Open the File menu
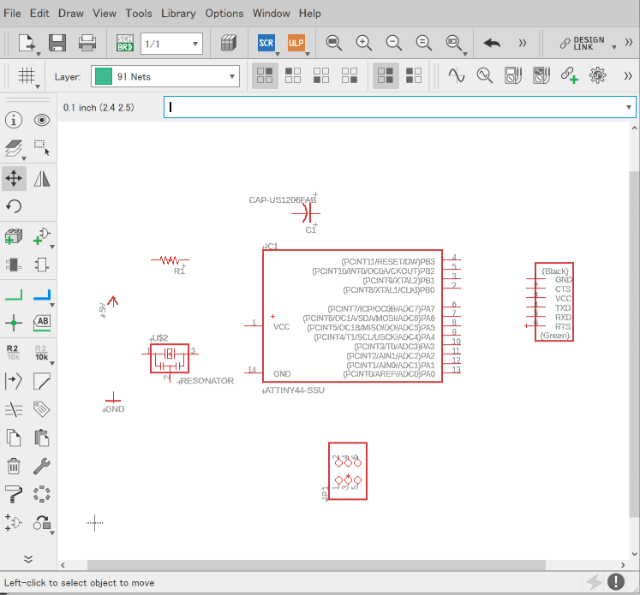The image size is (640, 595). (x=12, y=13)
